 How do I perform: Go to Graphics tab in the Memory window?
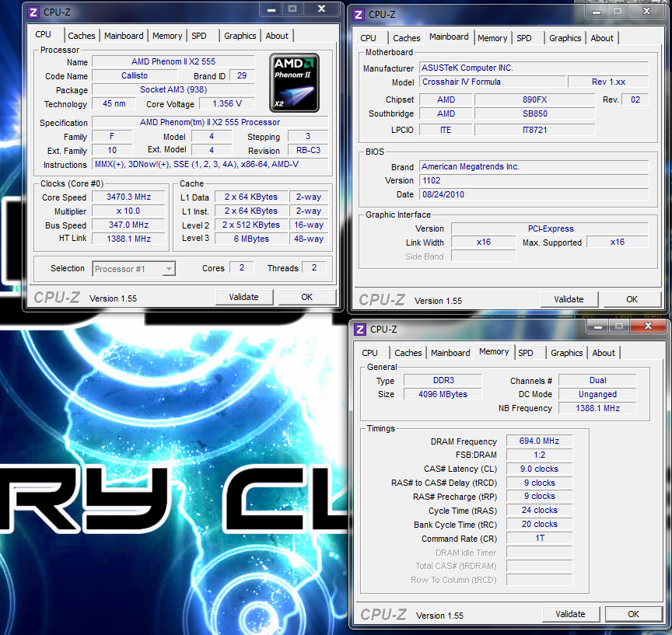[x=567, y=353]
